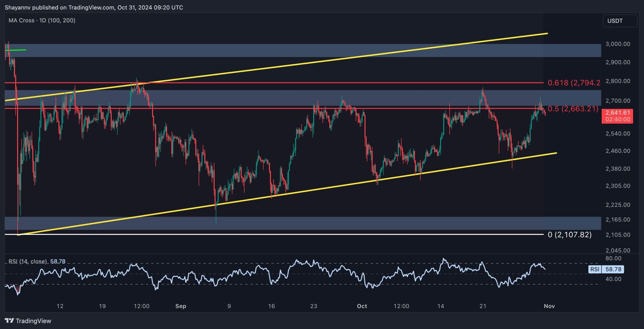Image resolution: width=644 pixels, height=329 pixels.
Task: Click the TradingView logo at bottom left
Action: point(28,321)
